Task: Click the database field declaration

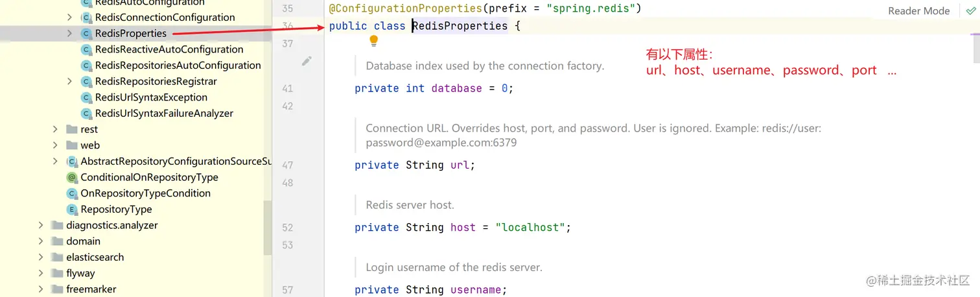Action: [x=434, y=88]
